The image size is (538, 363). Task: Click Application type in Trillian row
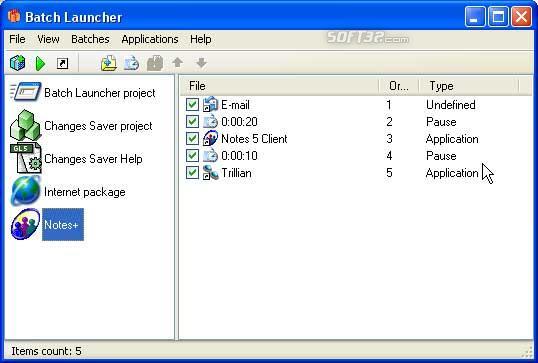(452, 173)
